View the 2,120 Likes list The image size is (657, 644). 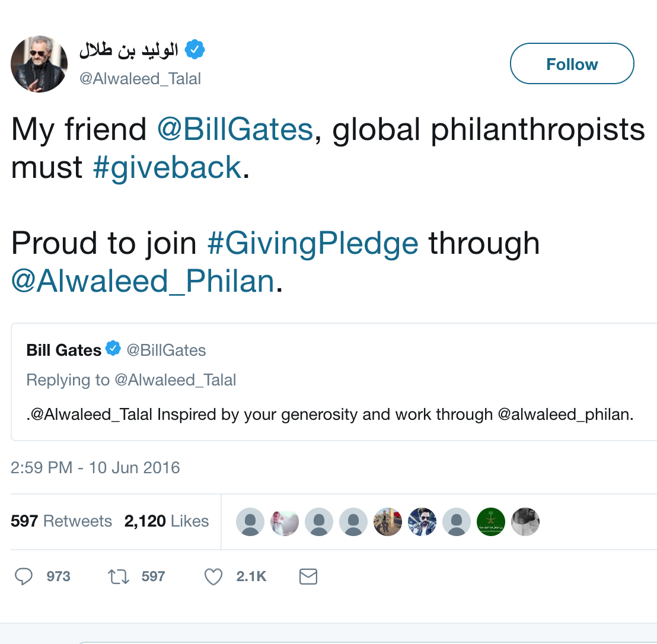[166, 521]
